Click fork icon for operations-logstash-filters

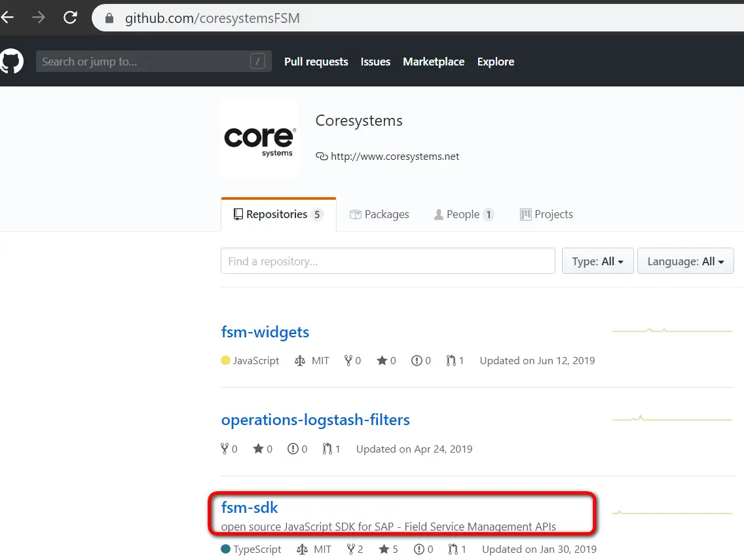(225, 449)
